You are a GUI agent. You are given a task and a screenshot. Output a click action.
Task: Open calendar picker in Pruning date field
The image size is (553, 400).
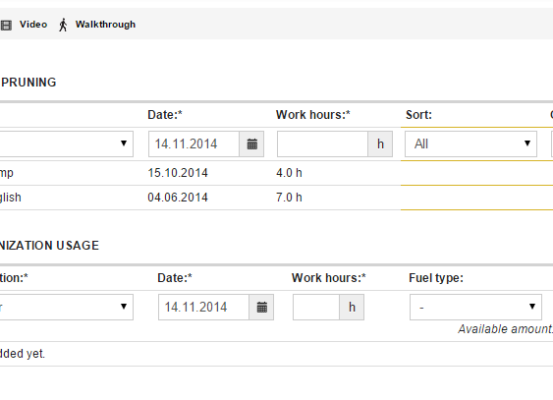[252, 144]
